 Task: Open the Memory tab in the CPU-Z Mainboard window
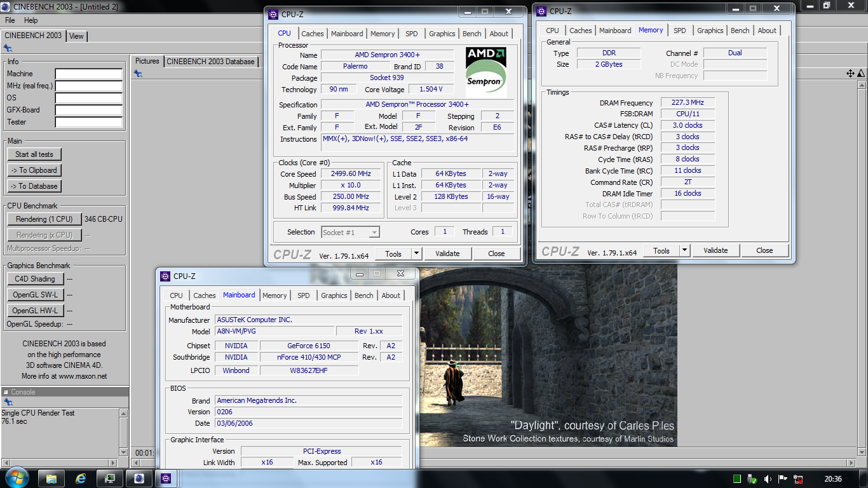click(275, 295)
